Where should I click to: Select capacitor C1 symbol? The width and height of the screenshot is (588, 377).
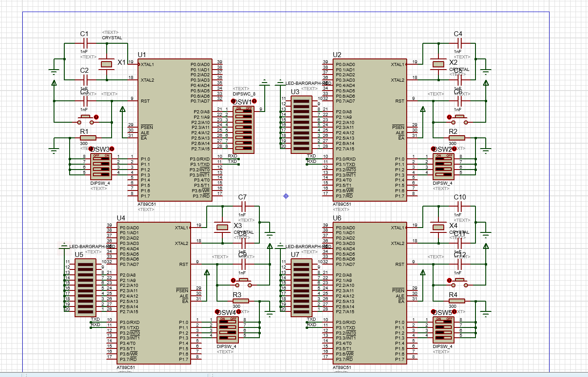(85, 44)
